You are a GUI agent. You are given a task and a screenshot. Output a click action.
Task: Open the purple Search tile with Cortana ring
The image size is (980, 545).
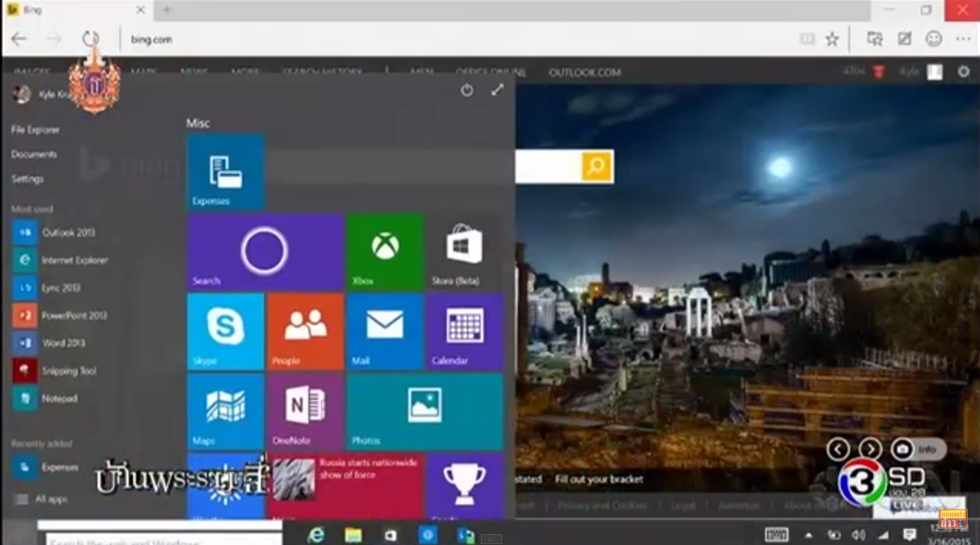[265, 251]
